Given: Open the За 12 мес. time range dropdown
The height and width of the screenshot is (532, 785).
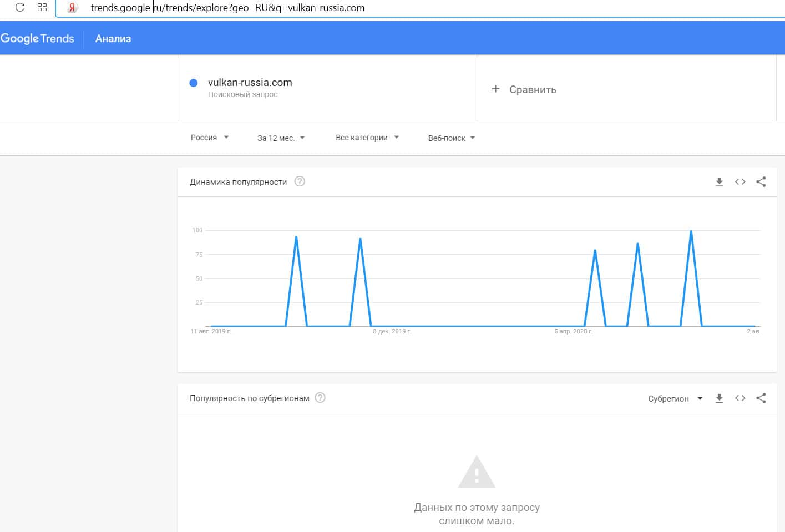Looking at the screenshot, I should pyautogui.click(x=281, y=138).
